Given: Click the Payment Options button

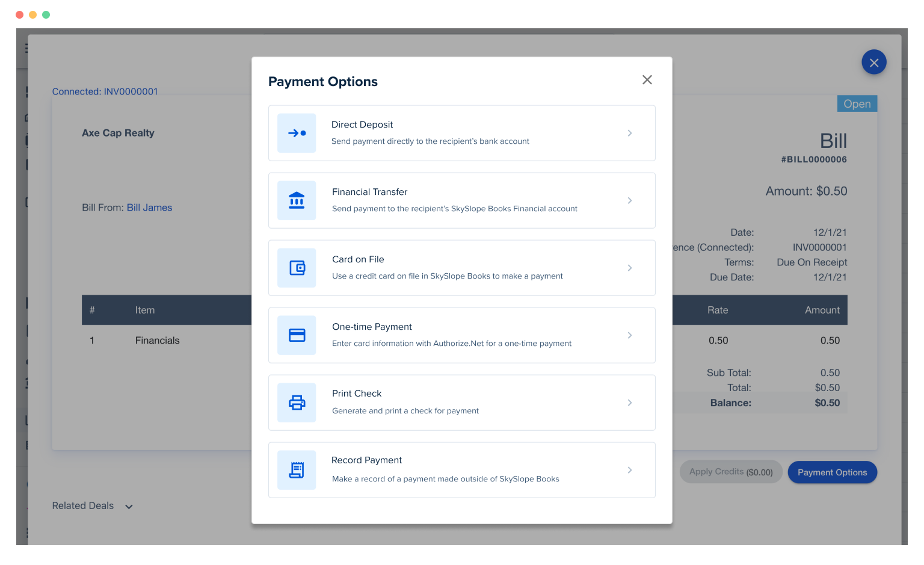Looking at the screenshot, I should point(832,472).
